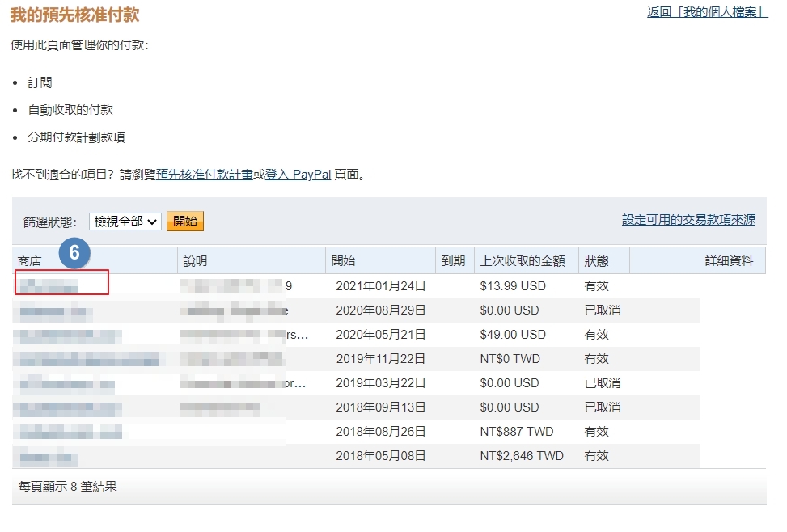Open merchant link in the 2021年01月24日 row

[49, 286]
